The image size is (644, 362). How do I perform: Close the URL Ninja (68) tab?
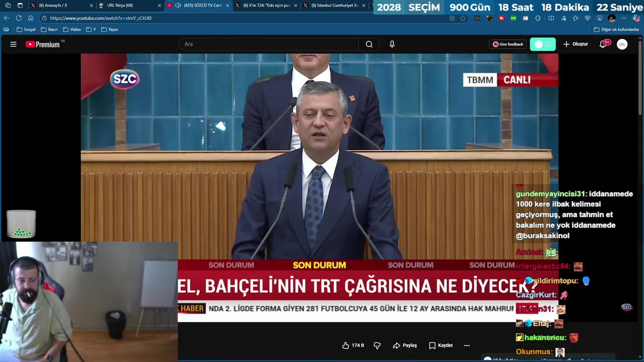(159, 6)
